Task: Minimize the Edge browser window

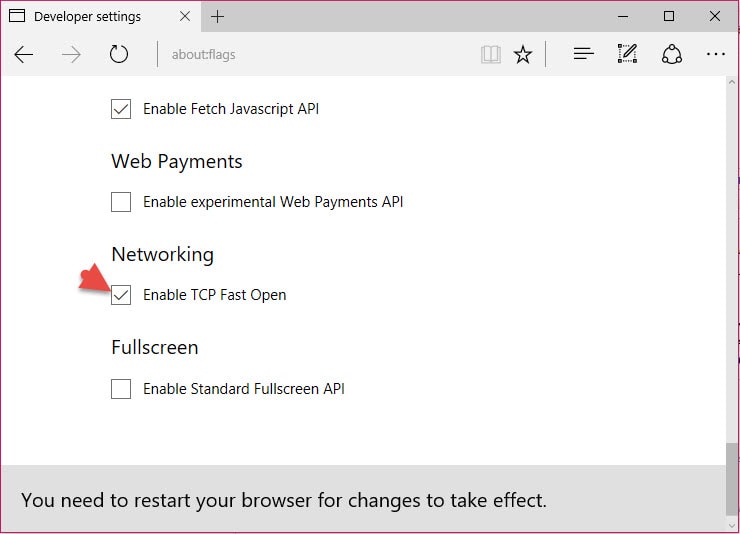Action: tap(624, 16)
